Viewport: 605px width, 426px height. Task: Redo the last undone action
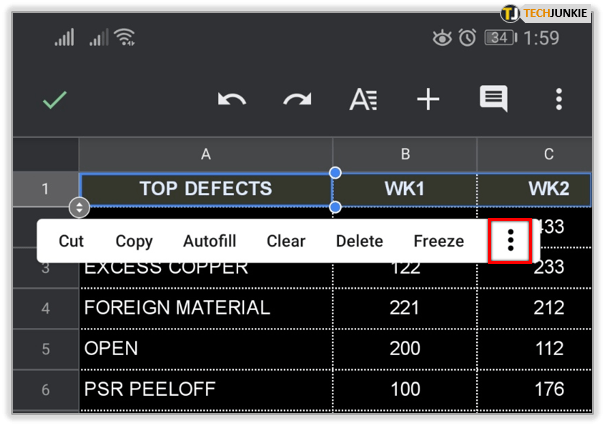[297, 100]
